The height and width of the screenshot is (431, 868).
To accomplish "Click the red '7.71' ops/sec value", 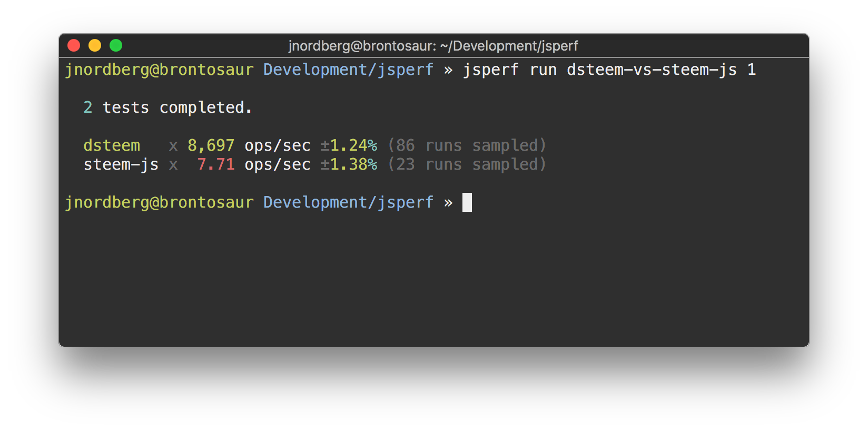I will (x=215, y=164).
